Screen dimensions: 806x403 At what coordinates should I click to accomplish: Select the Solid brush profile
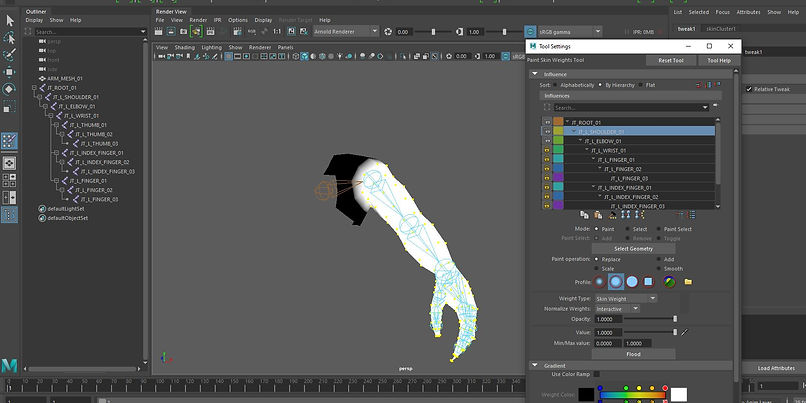(x=632, y=282)
